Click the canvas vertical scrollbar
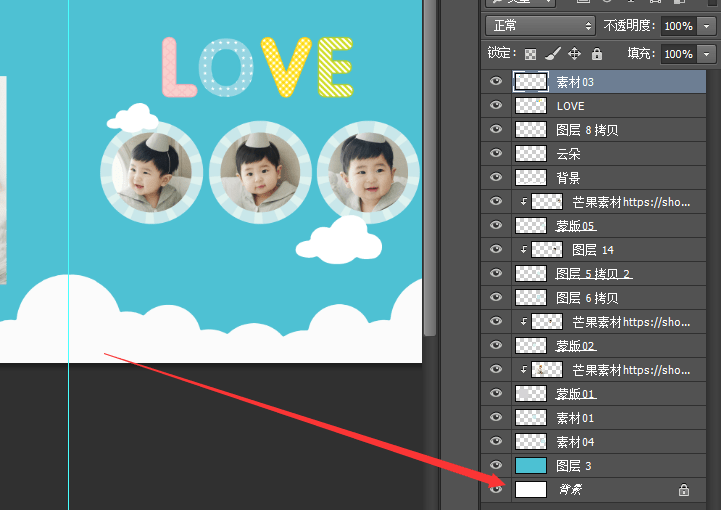Screen dimensions: 721x510 pyautogui.click(x=429, y=168)
